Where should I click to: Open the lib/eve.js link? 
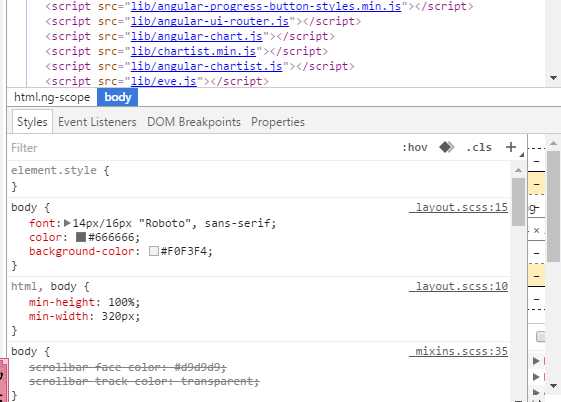click(164, 81)
